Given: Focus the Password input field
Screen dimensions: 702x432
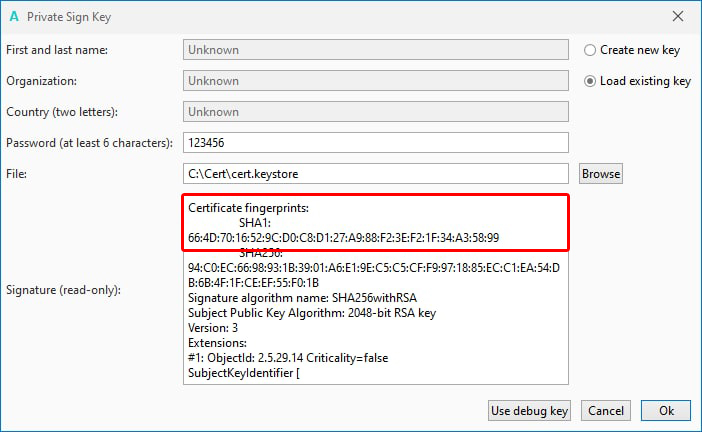Looking at the screenshot, I should pyautogui.click(x=376, y=143).
